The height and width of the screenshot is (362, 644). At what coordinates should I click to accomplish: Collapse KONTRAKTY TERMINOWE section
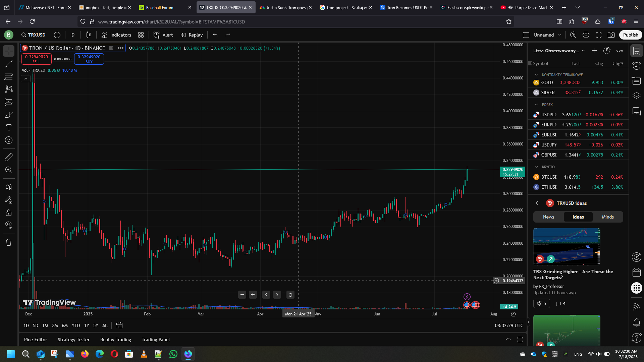[536, 75]
